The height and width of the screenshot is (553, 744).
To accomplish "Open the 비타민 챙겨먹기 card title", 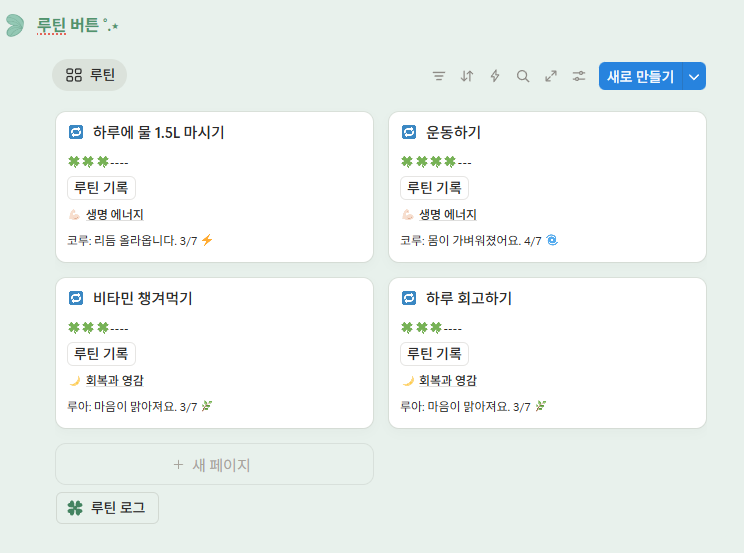I will [x=142, y=298].
